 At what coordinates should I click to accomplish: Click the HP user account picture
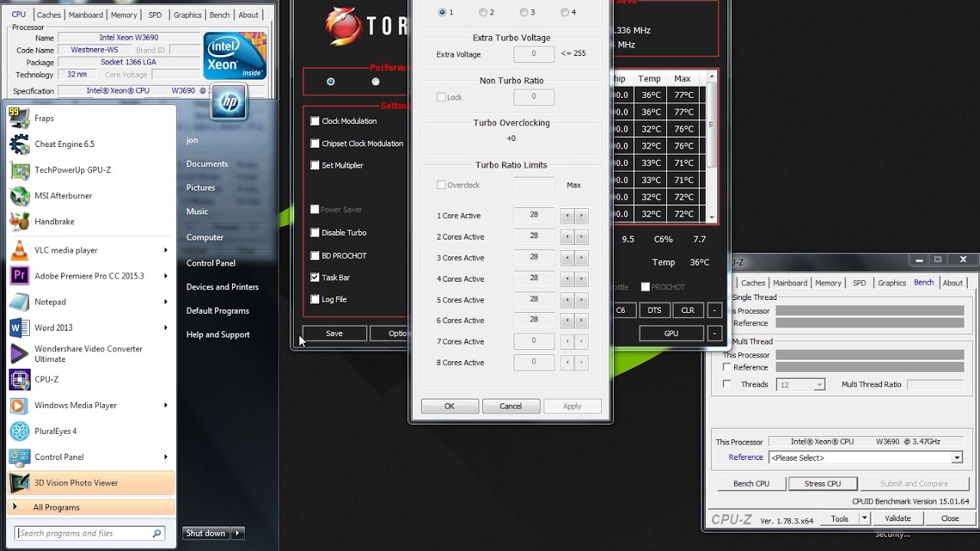coord(229,102)
